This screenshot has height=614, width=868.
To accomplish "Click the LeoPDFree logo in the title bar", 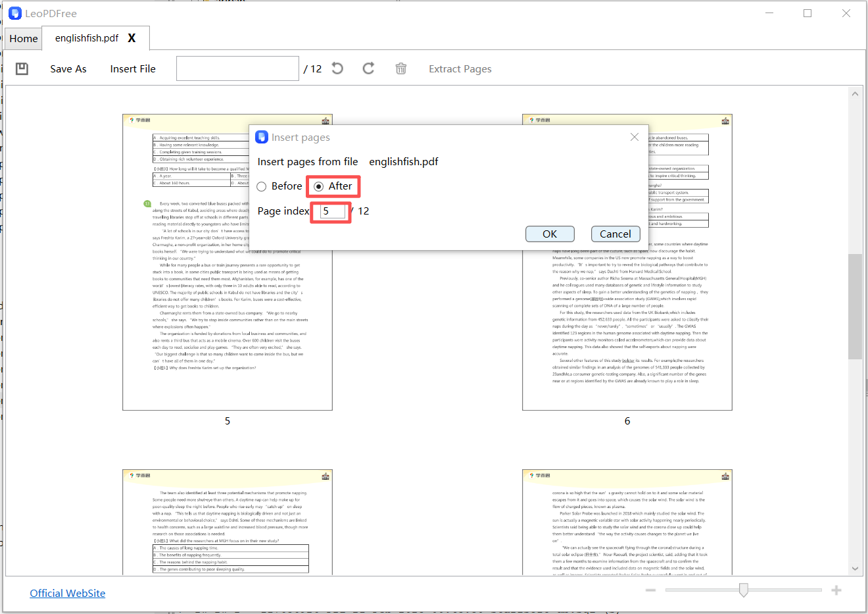I will coord(14,13).
